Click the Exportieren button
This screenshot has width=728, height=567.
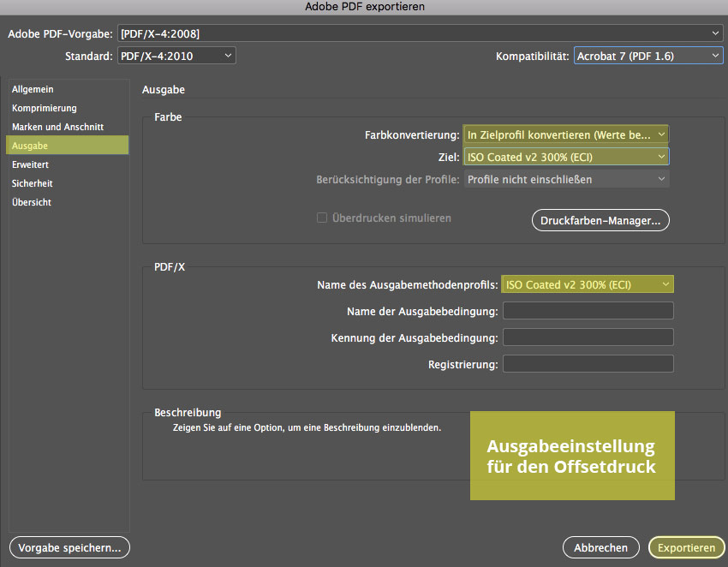pyautogui.click(x=686, y=547)
